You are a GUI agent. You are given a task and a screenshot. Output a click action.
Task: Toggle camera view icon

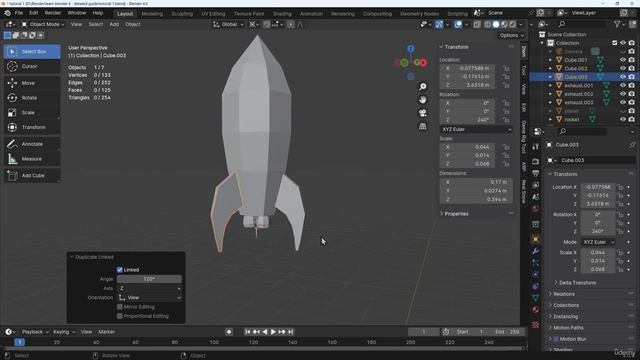coord(422,113)
